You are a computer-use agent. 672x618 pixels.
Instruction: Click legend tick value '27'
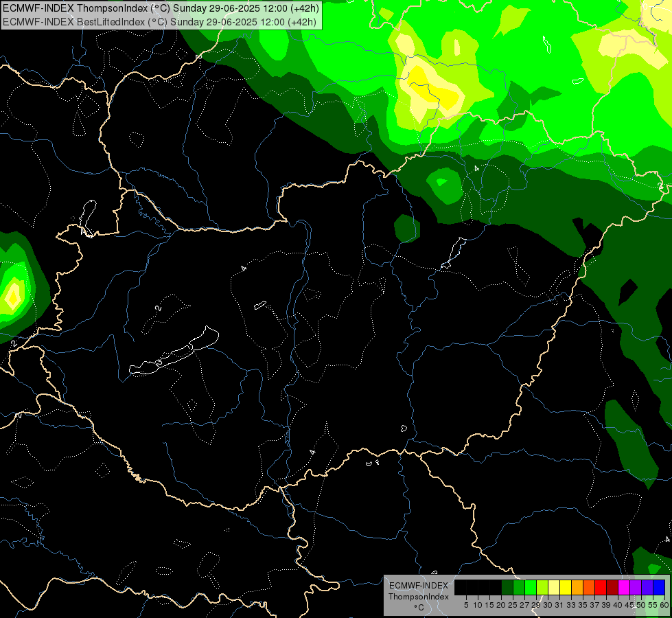coord(524,605)
